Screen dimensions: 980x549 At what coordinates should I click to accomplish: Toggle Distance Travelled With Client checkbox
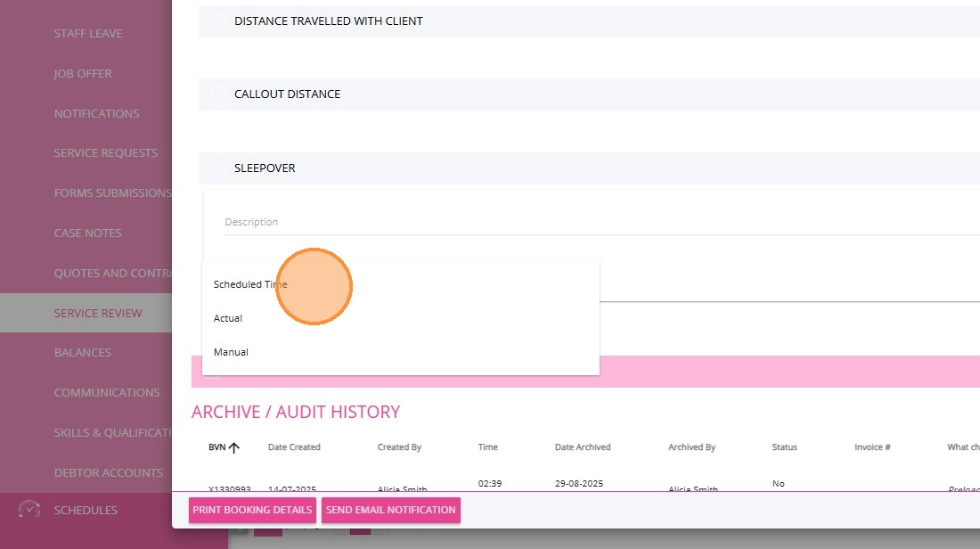point(218,21)
